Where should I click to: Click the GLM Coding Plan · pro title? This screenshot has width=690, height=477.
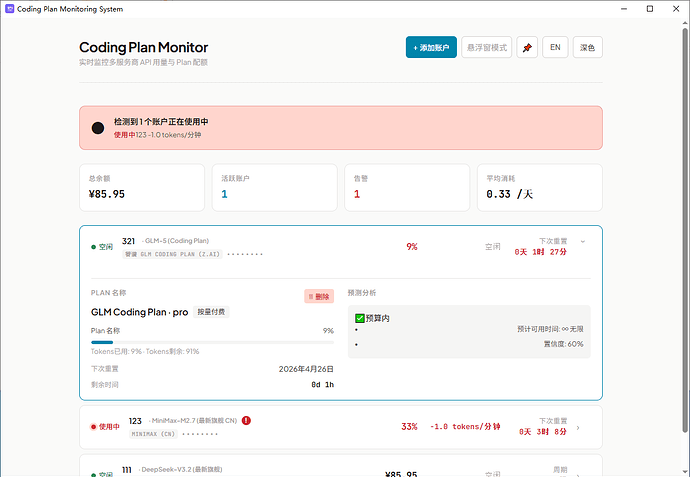pyautogui.click(x=139, y=312)
